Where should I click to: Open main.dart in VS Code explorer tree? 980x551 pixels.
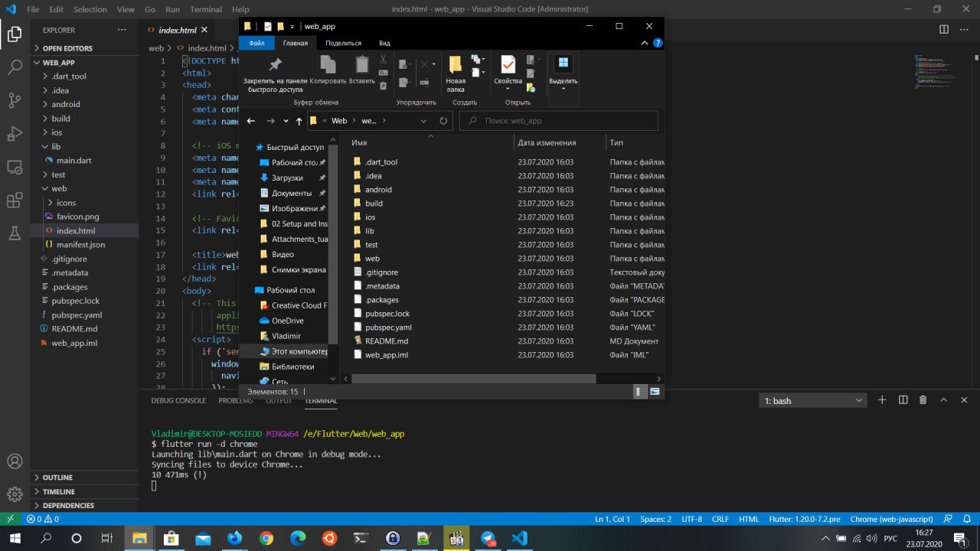tap(74, 161)
